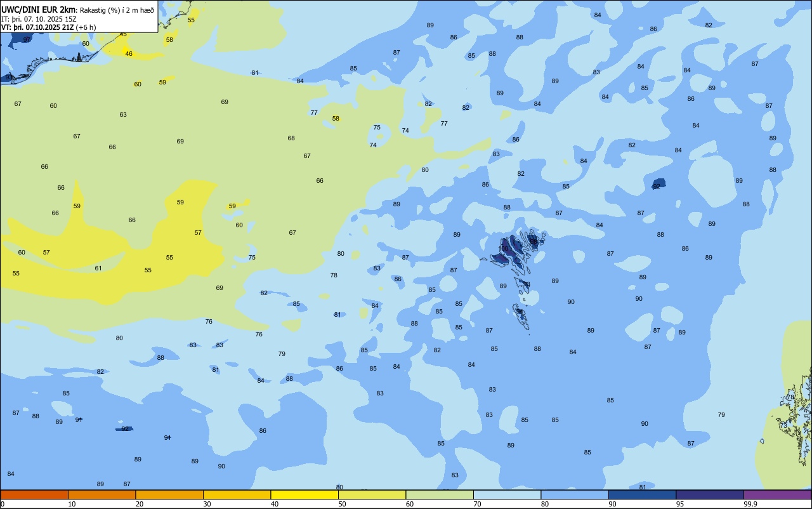Image resolution: width=812 pixels, height=509 pixels.
Task: Click the '97' humidity value on the map
Action: [x=27, y=39]
